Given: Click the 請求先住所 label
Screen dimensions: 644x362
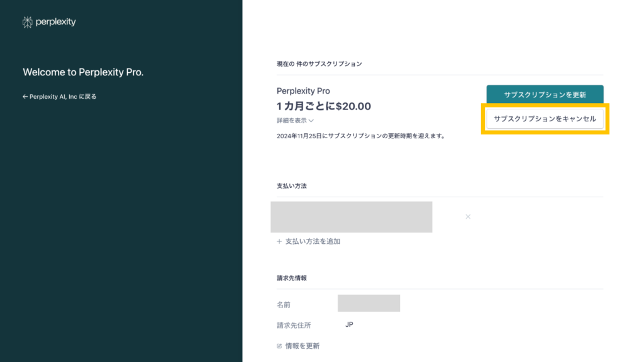Looking at the screenshot, I should [x=294, y=325].
